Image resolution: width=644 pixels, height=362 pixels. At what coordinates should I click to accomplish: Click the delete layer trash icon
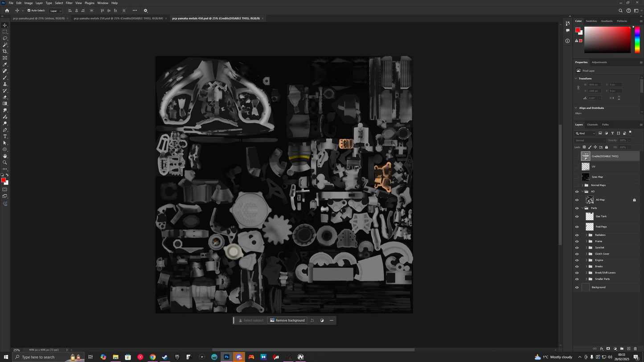point(635,349)
